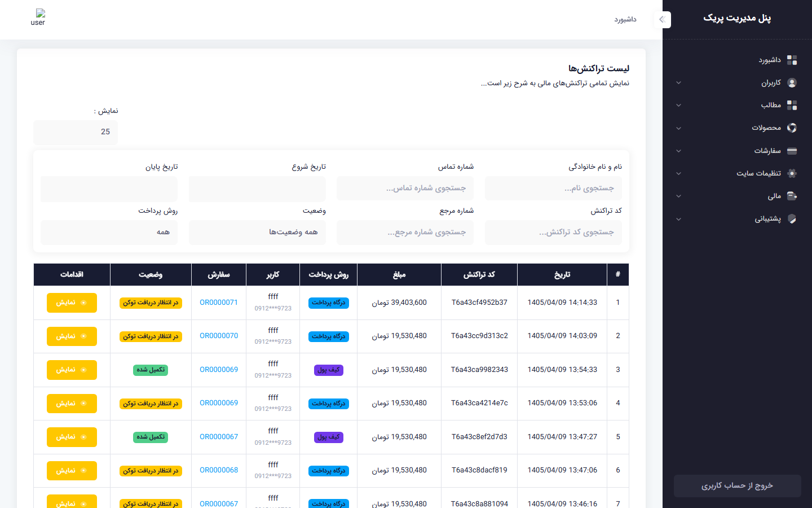Screen dimensions: 812x508
Task: Open order link OR0000068
Action: pos(219,470)
